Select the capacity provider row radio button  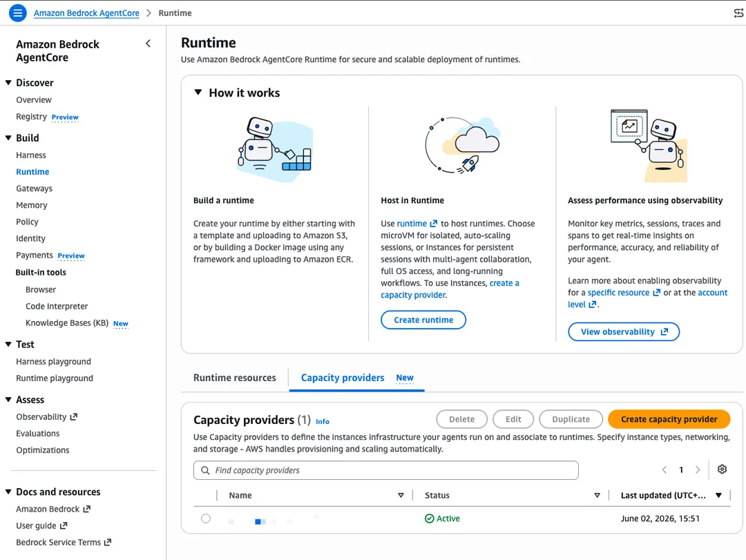(x=206, y=519)
